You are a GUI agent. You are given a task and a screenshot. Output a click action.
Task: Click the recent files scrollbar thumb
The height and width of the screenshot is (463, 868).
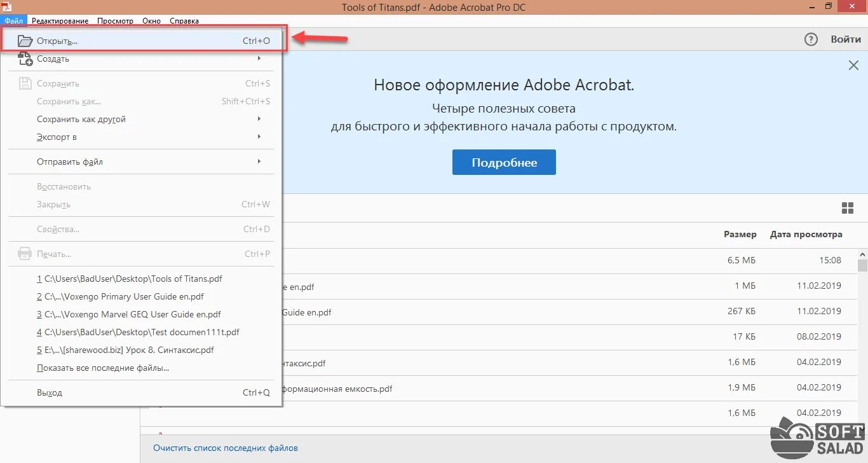pos(862,266)
